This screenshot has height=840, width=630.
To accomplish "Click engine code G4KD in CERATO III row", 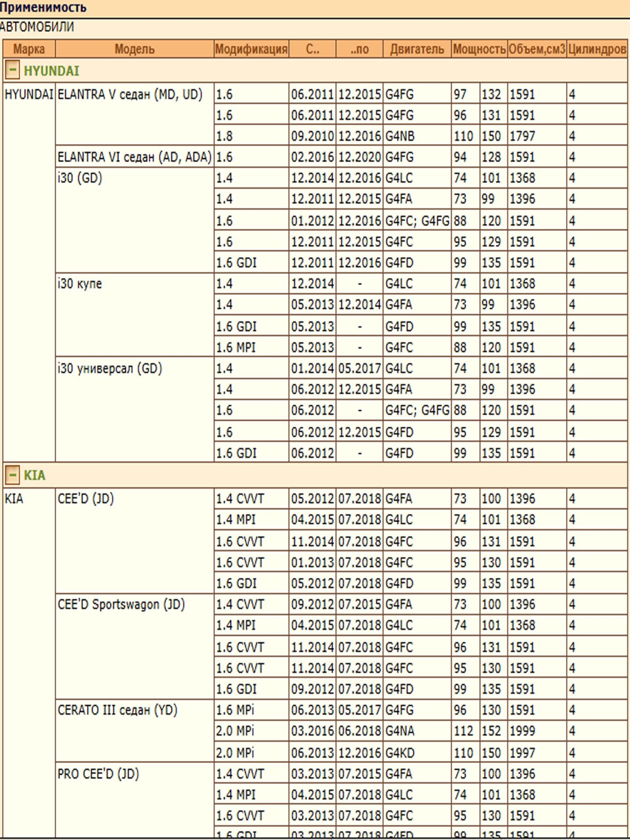I will point(400,752).
